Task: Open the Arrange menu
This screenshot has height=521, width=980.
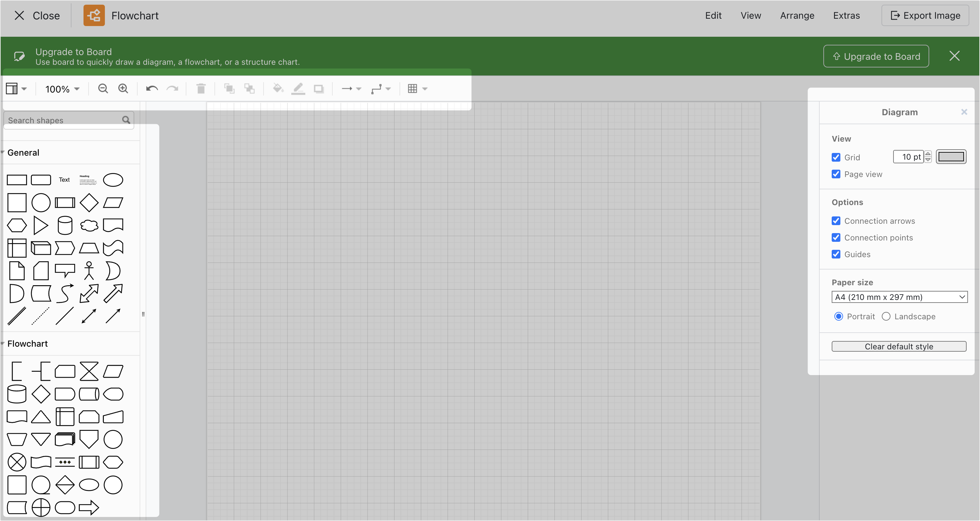Action: click(797, 16)
